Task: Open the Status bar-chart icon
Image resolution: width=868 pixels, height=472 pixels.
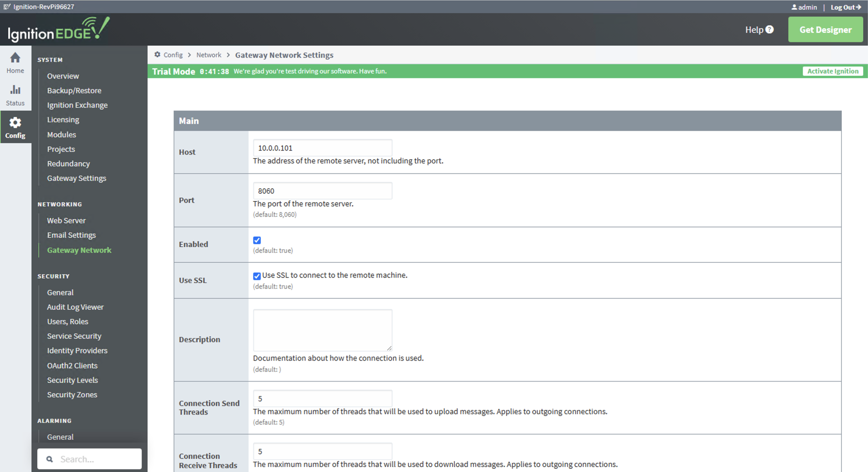Action: pyautogui.click(x=15, y=90)
